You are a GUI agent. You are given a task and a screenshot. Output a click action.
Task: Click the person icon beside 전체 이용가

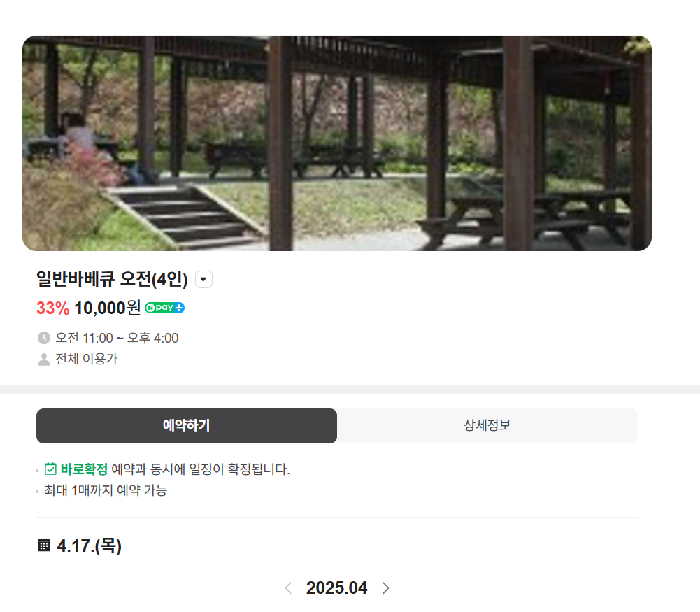tap(44, 359)
